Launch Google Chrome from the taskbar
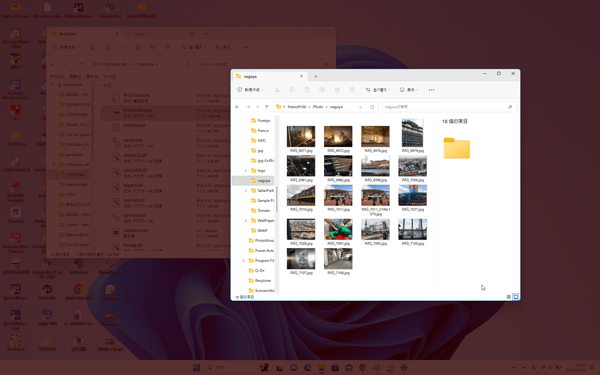The image size is (600, 375). point(363,368)
